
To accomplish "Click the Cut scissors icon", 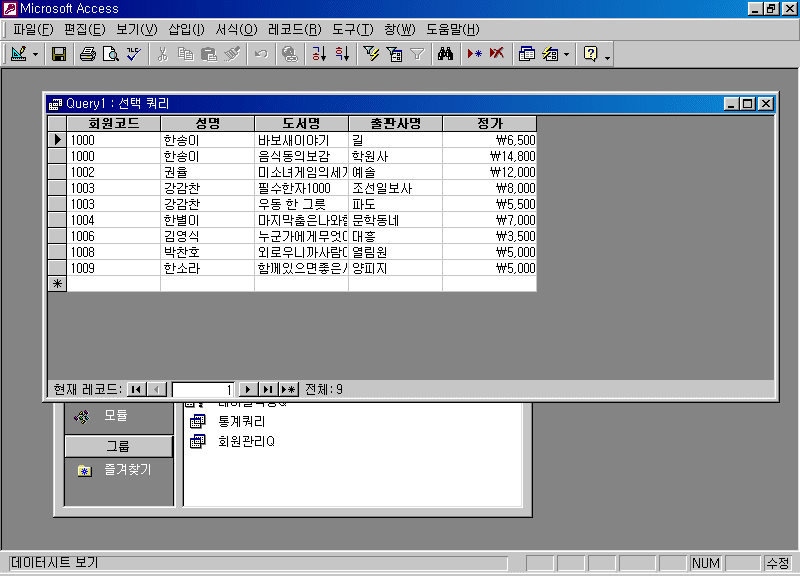I will click(x=163, y=54).
